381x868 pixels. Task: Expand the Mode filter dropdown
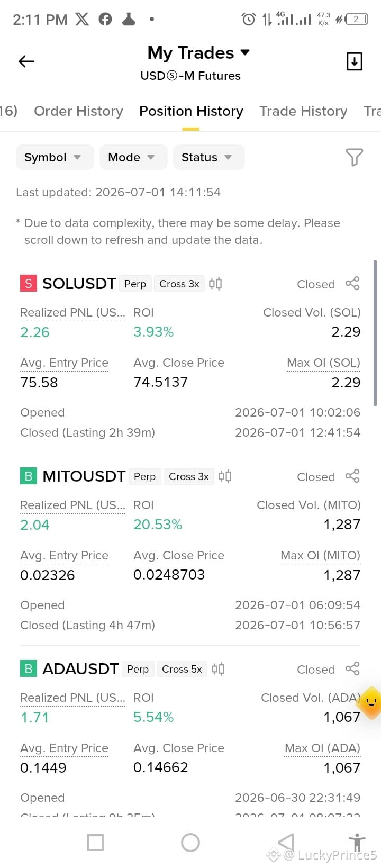coord(133,157)
